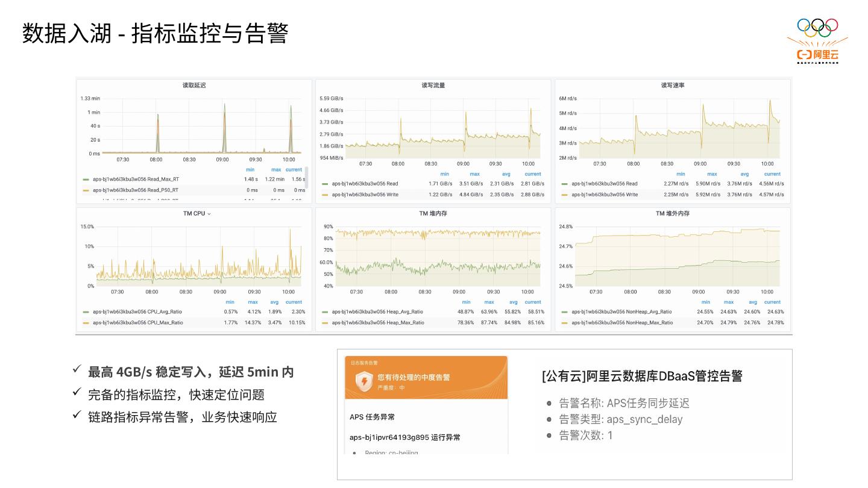Image resolution: width=868 pixels, height=488 pixels.
Task: Sort 读写速率 legend by the max column
Action: pyautogui.click(x=712, y=174)
